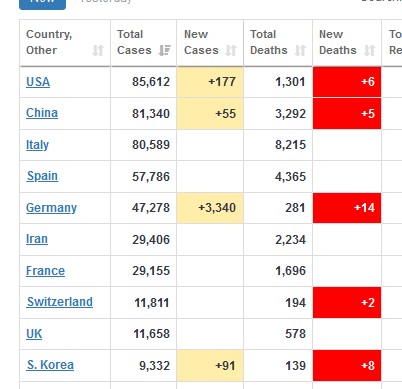The image size is (402, 389).
Task: Select Germany's +3,340 new cases cell
Action: pos(210,208)
